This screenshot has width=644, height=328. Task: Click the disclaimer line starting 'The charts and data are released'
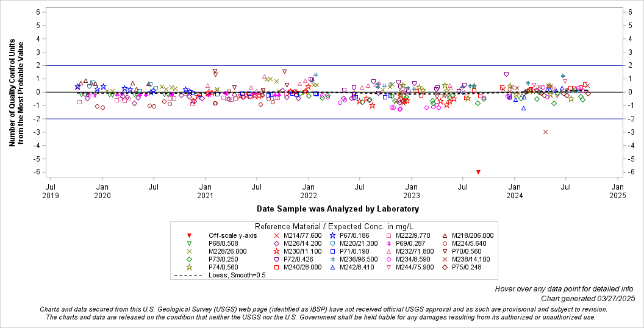coord(321,317)
